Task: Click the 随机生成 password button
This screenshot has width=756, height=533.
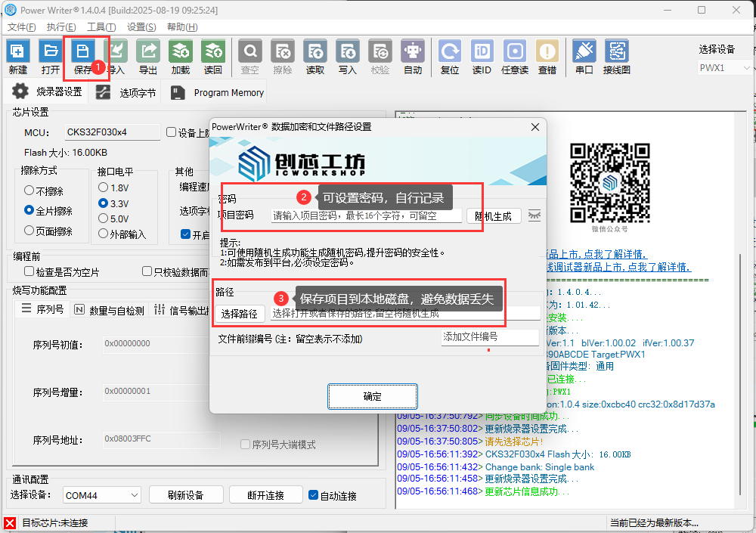Action: coord(494,216)
